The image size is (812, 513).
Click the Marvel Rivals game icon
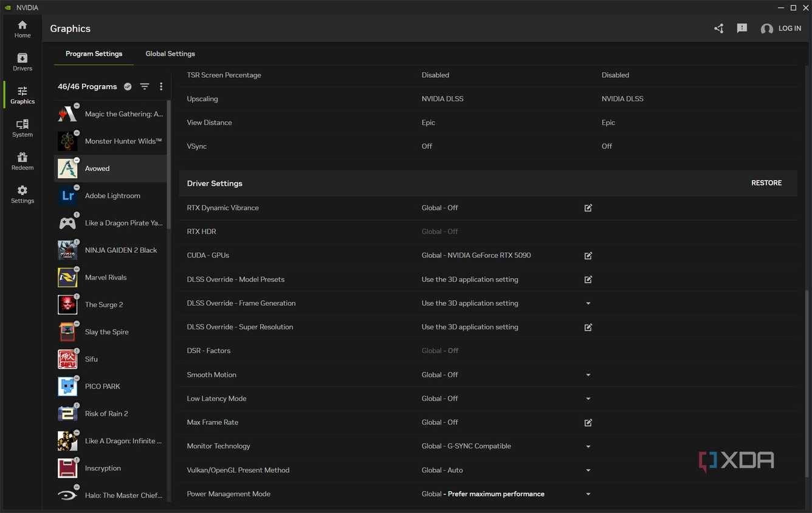tap(67, 277)
